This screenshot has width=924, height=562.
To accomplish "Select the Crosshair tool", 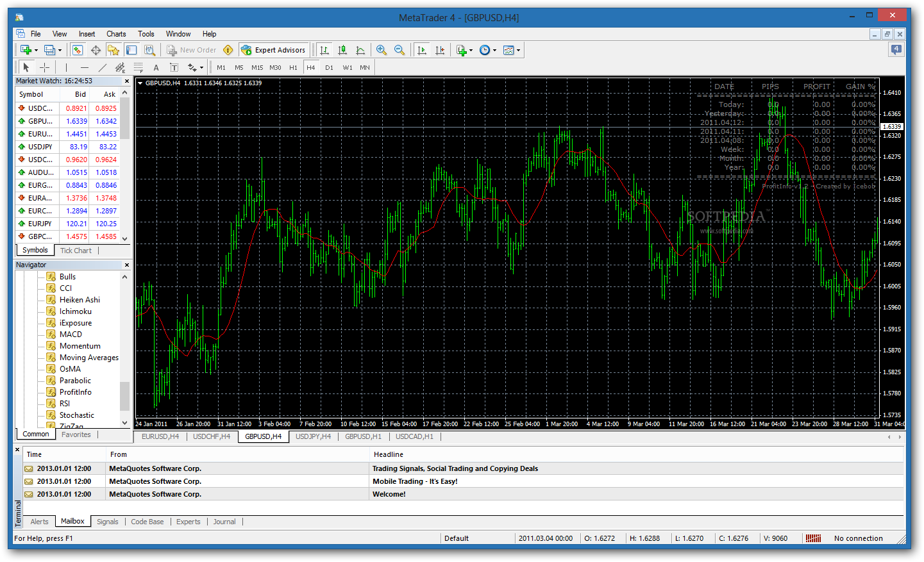I will (x=44, y=67).
